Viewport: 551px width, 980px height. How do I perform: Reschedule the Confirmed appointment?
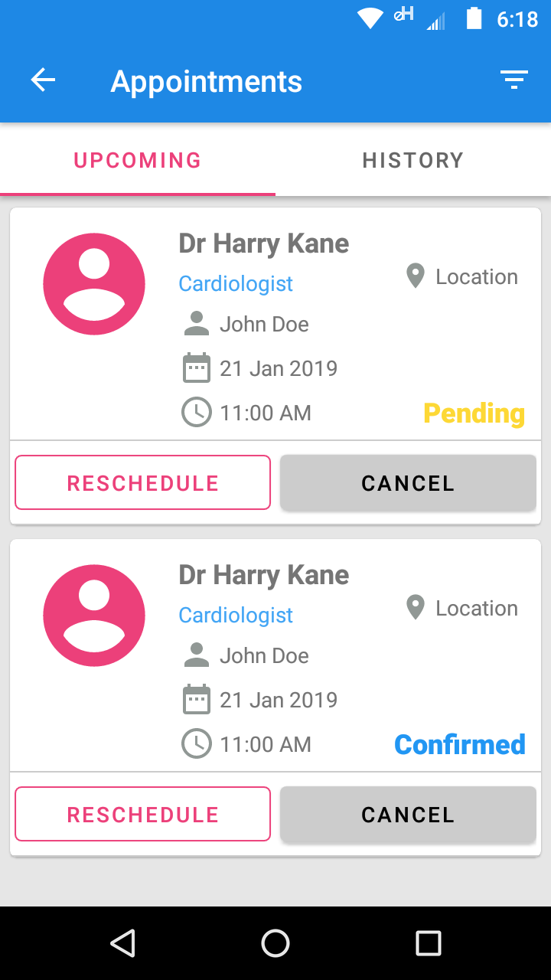tap(143, 815)
